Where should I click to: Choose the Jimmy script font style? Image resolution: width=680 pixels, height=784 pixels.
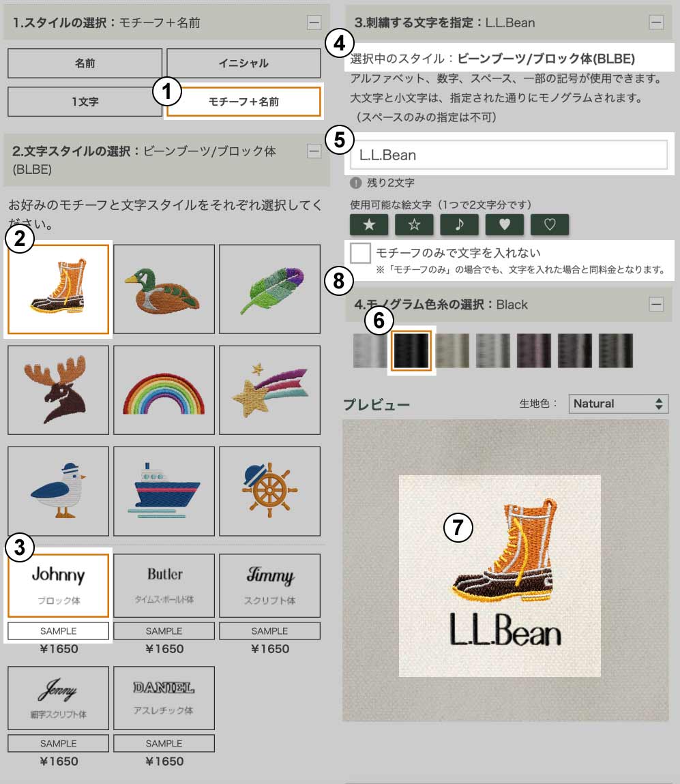click(x=269, y=586)
